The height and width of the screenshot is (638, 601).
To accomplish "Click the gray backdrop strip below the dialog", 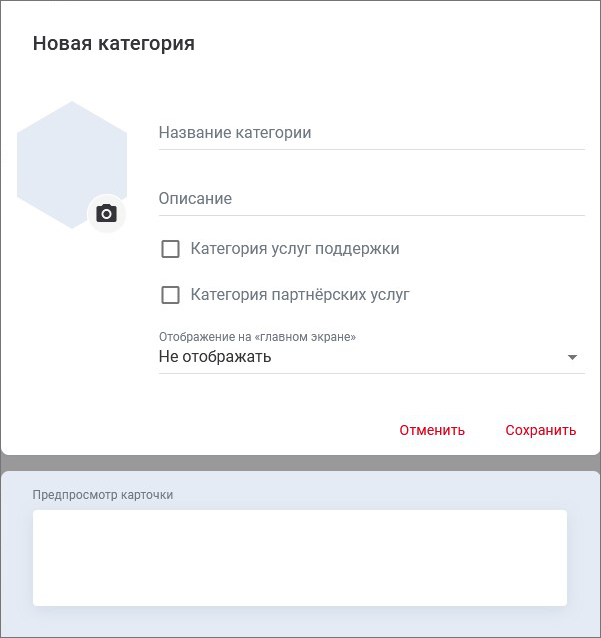I will coord(300,463).
